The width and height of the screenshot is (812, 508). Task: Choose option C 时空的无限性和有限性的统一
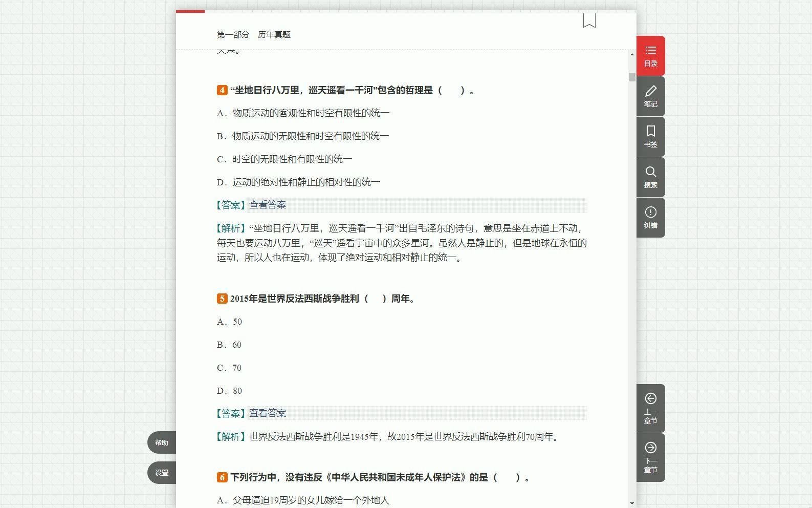click(x=284, y=159)
